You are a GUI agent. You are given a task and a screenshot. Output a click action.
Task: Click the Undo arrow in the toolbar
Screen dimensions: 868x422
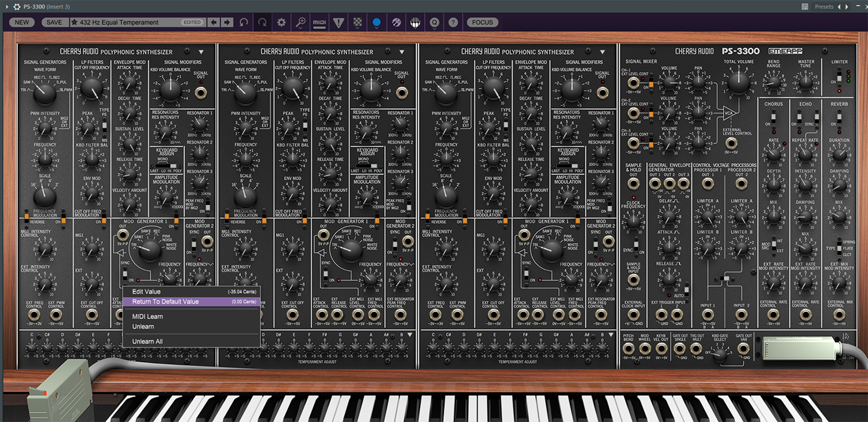point(244,23)
